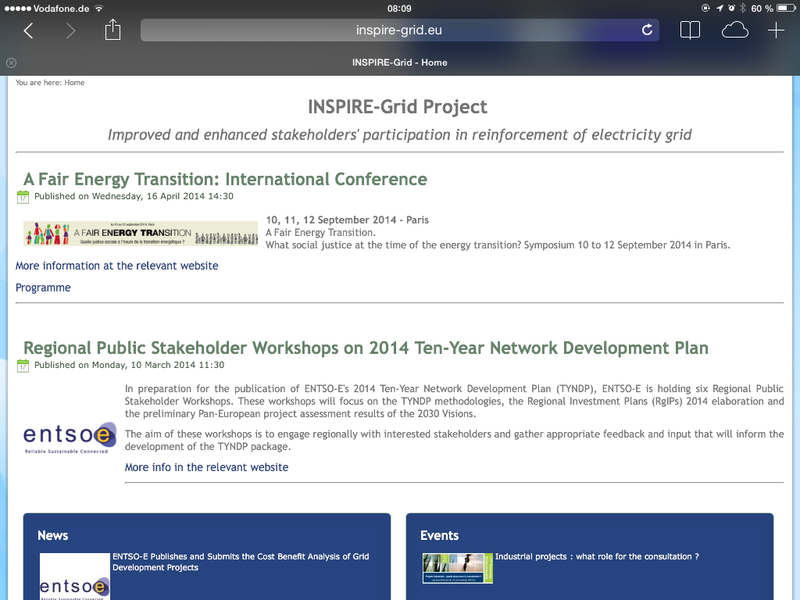Screen dimensions: 800x600
Task: Tap the inspire-grid.eu address field
Action: 398,30
